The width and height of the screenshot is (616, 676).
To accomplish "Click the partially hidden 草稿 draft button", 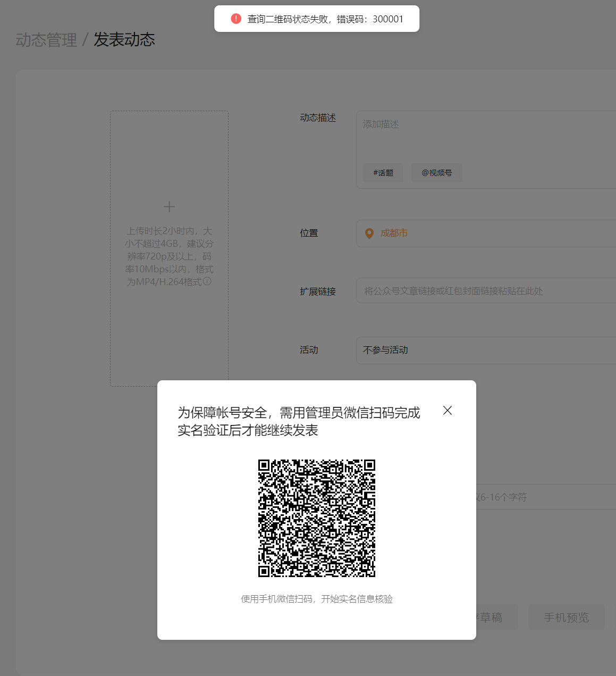I will (x=497, y=617).
